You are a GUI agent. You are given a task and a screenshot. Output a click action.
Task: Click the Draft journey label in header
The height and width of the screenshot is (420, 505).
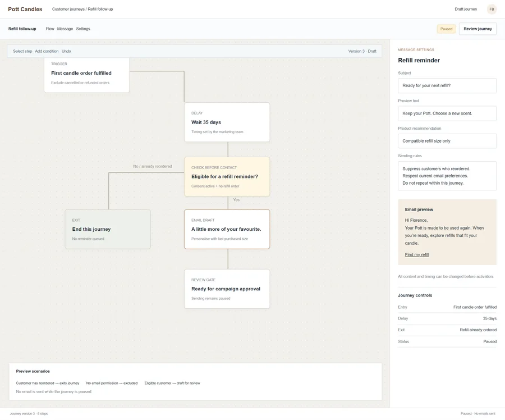pos(466,9)
